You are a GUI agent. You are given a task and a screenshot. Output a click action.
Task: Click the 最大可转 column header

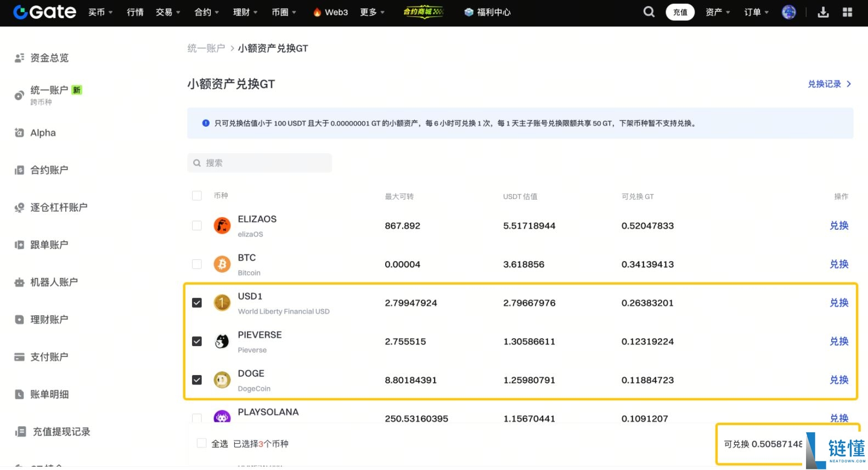(x=399, y=196)
